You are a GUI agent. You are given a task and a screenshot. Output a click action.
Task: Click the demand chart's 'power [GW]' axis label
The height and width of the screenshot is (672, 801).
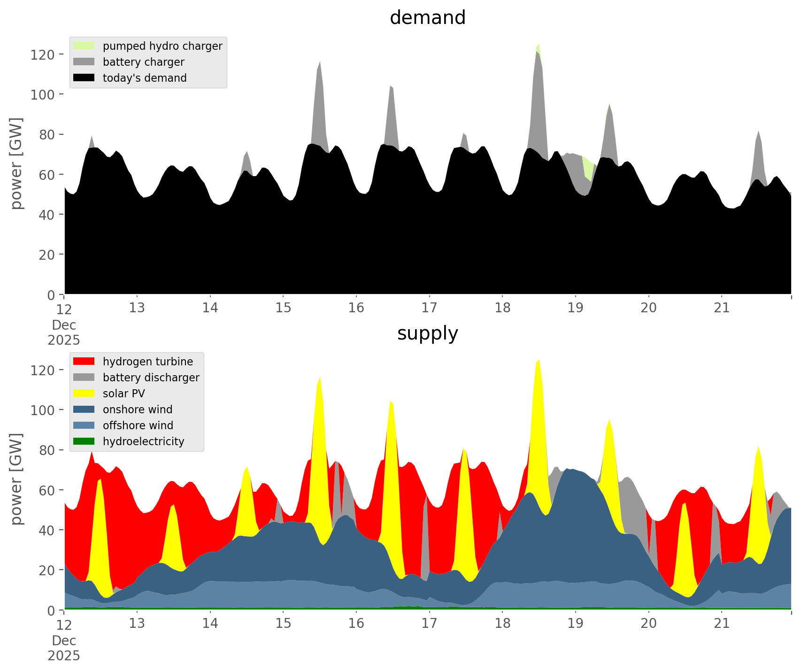coord(16,164)
